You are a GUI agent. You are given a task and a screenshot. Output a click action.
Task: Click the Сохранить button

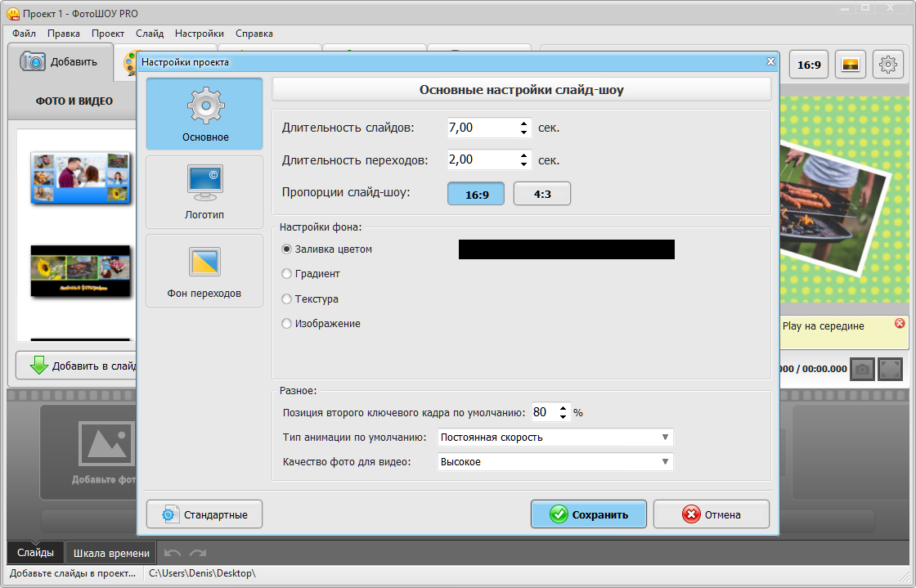tap(588, 514)
